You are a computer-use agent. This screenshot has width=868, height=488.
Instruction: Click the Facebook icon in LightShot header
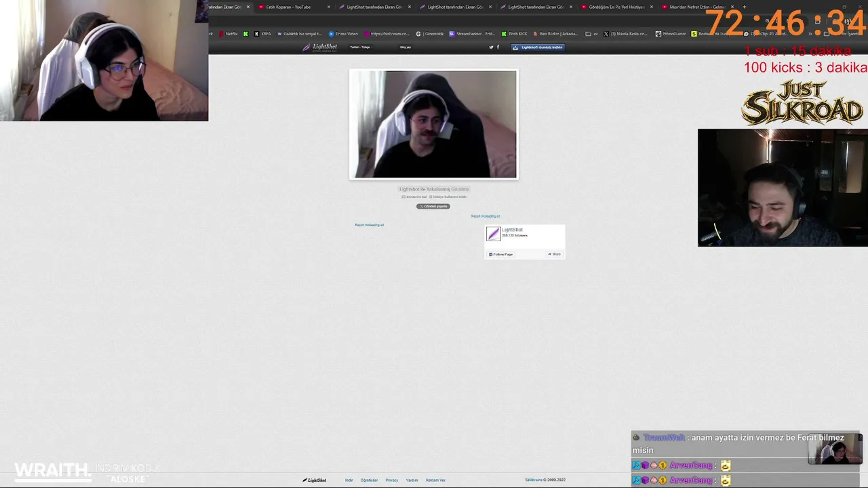tap(498, 47)
